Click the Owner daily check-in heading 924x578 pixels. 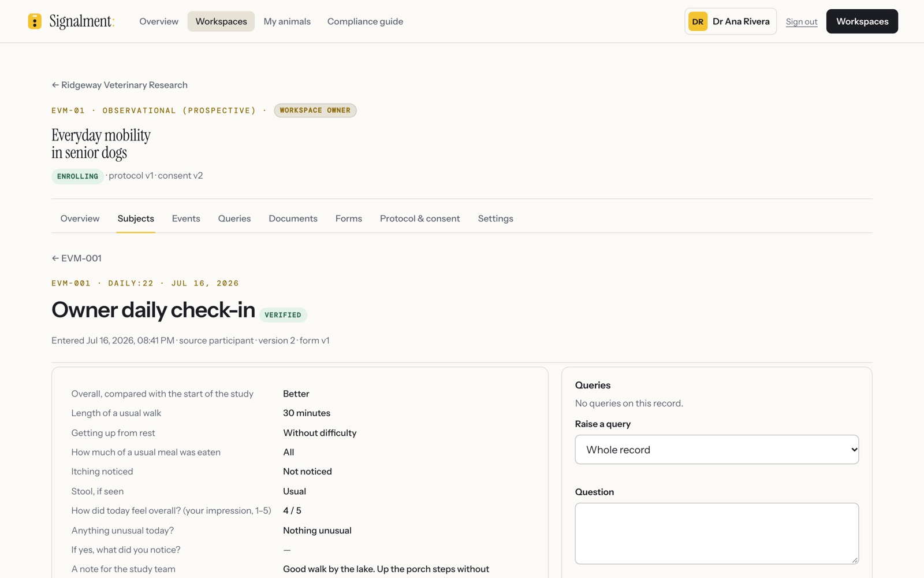coord(153,310)
